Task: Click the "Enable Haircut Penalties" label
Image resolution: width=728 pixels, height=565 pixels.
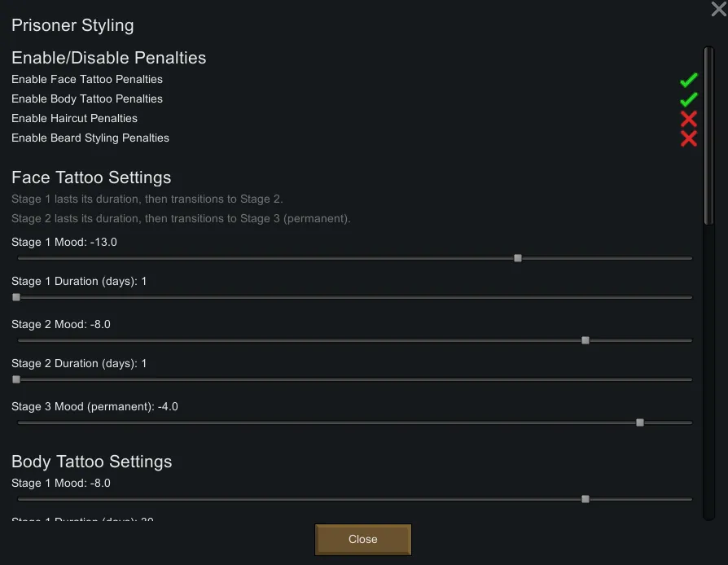Action: 74,119
